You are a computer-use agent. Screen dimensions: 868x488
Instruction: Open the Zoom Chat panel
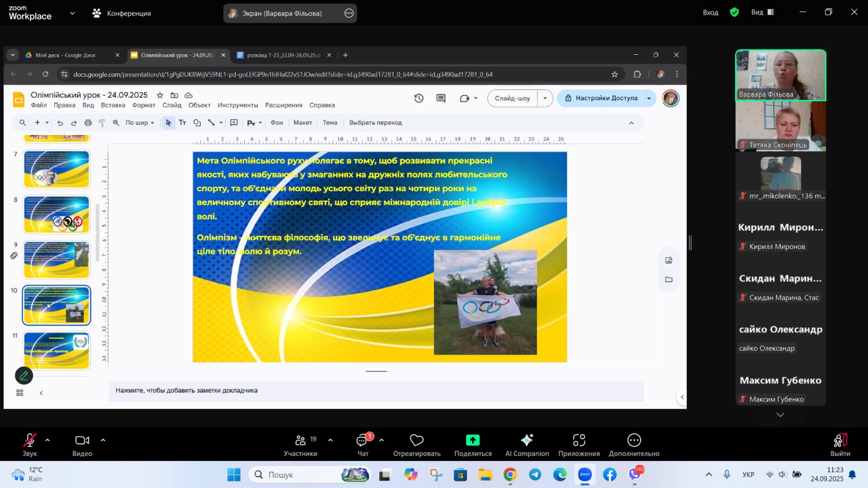tap(362, 440)
